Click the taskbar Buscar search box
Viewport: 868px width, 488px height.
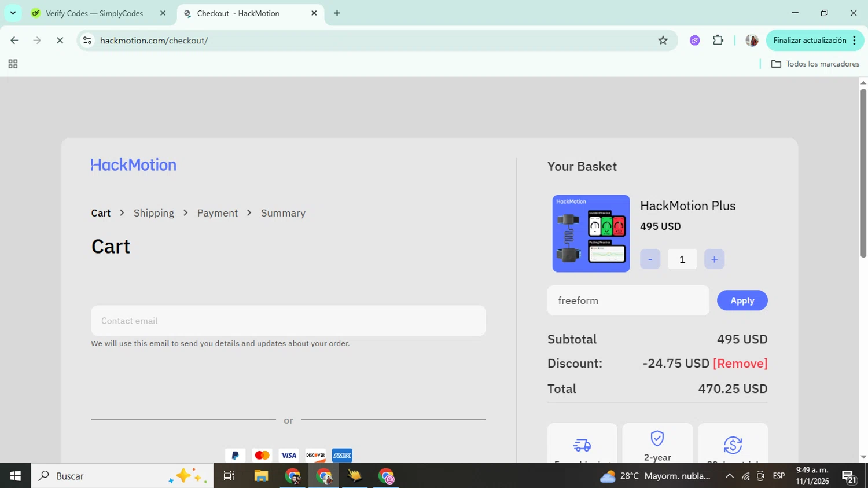pos(122,476)
